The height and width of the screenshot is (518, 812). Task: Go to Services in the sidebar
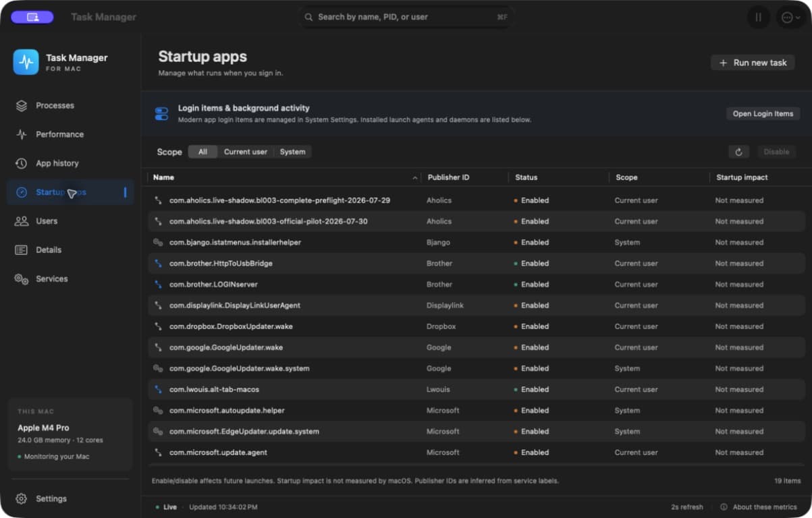click(70, 279)
